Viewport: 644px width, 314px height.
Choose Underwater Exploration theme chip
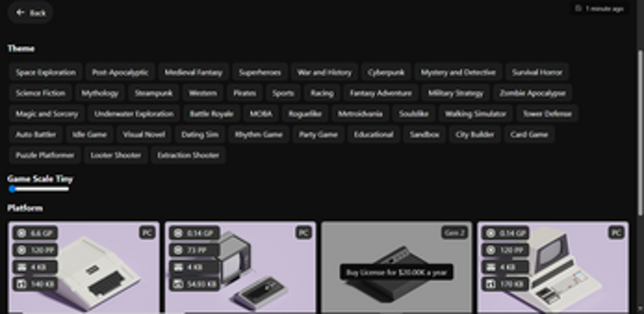[x=134, y=114]
